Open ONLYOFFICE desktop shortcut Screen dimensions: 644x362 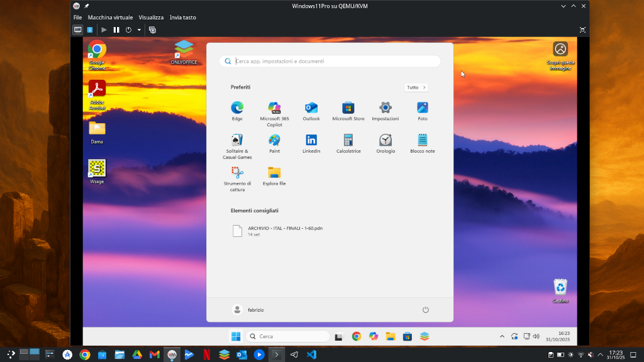pos(184,50)
